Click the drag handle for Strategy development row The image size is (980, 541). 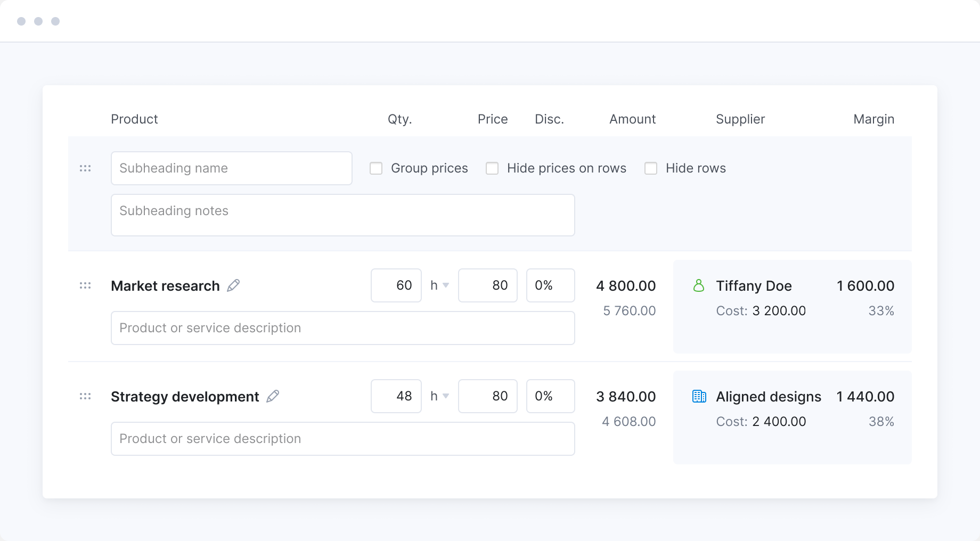pyautogui.click(x=85, y=396)
